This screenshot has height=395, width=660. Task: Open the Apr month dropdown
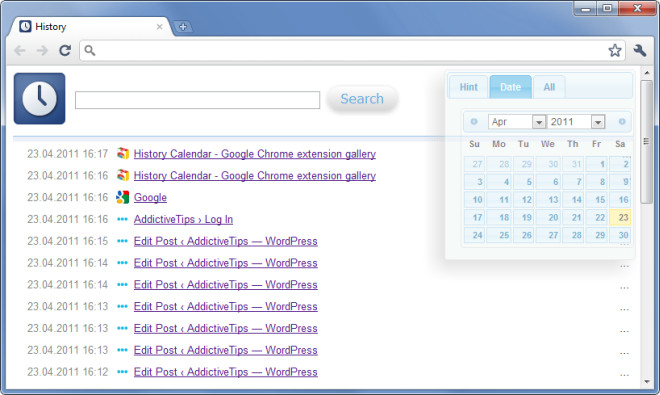pyautogui.click(x=517, y=122)
